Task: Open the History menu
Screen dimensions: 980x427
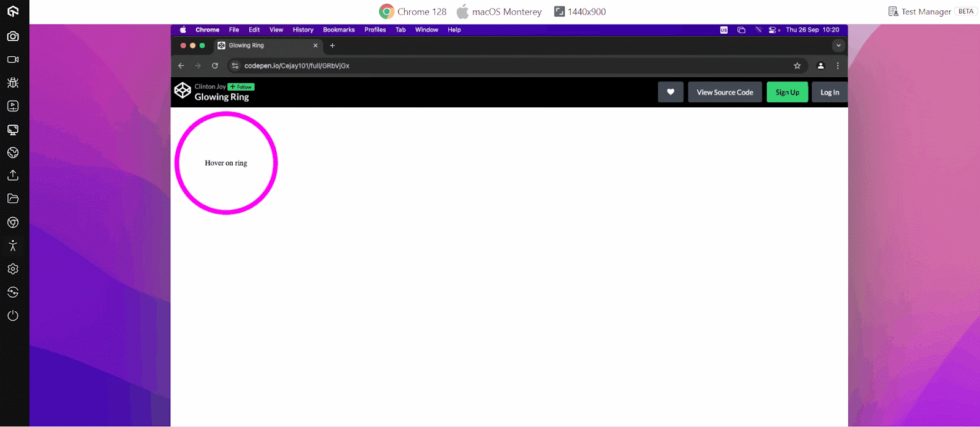Action: pyautogui.click(x=303, y=29)
